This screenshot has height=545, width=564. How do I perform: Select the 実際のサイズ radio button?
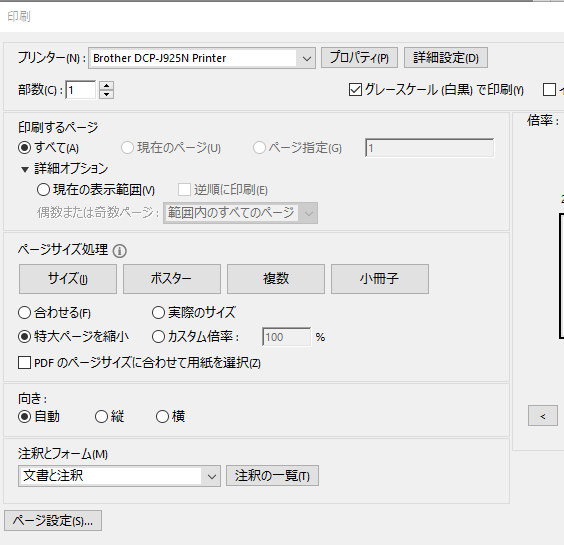point(158,313)
